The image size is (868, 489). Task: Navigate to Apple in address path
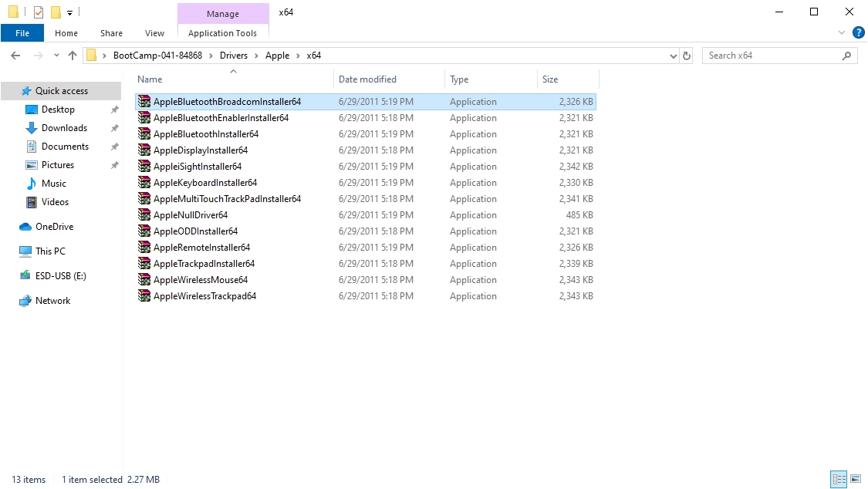[x=277, y=56]
